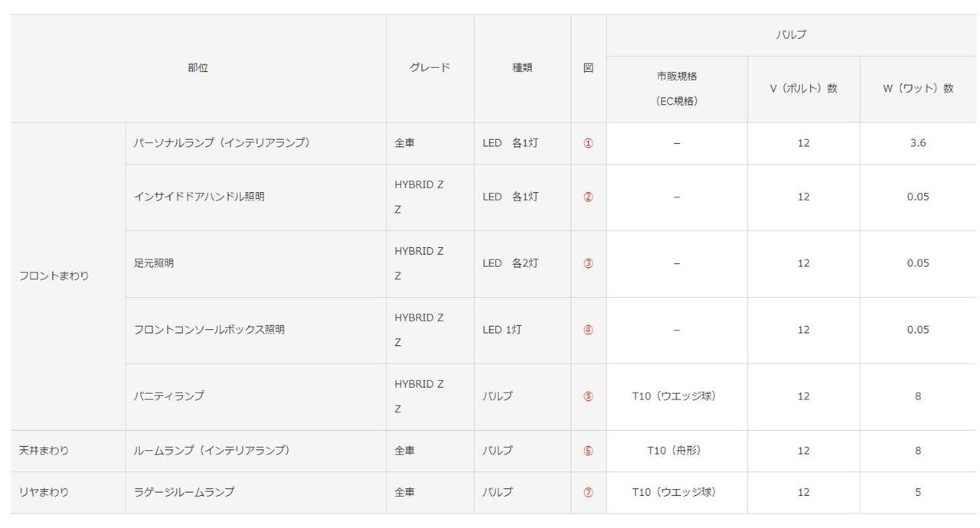This screenshot has width=980, height=528.
Task: Click the グレード column header
Action: [430, 68]
